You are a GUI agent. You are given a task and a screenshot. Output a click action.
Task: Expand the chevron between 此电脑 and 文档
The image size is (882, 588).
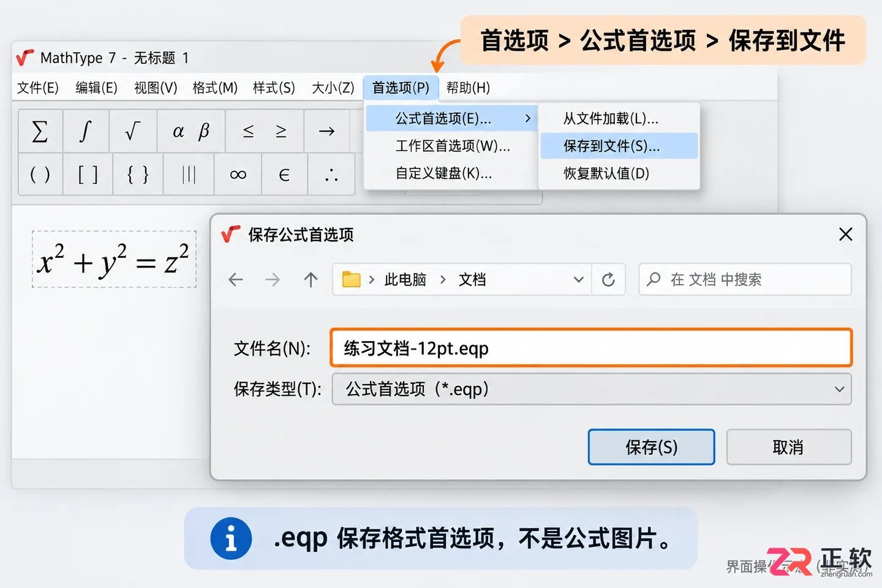[443, 280]
